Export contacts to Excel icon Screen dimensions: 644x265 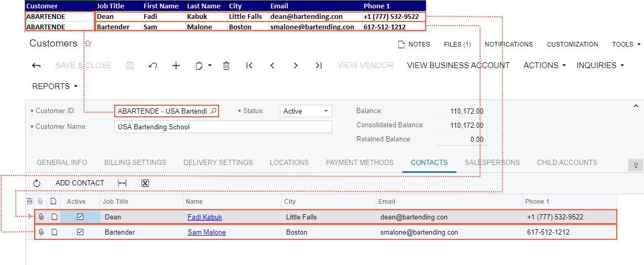(x=145, y=183)
